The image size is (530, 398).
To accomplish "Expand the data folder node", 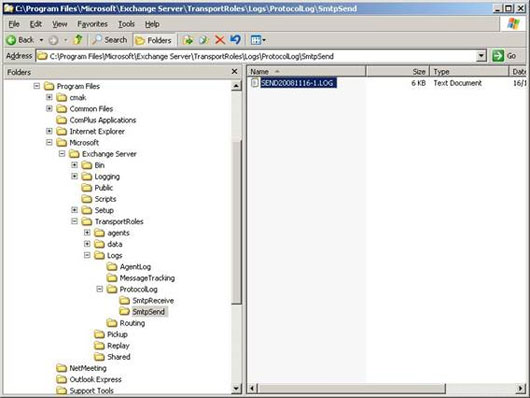I will 87,244.
